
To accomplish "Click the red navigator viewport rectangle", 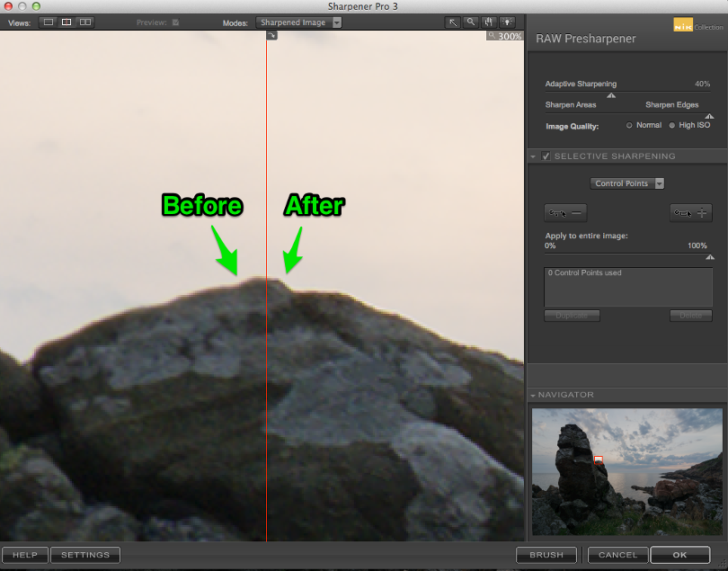I will click(599, 459).
